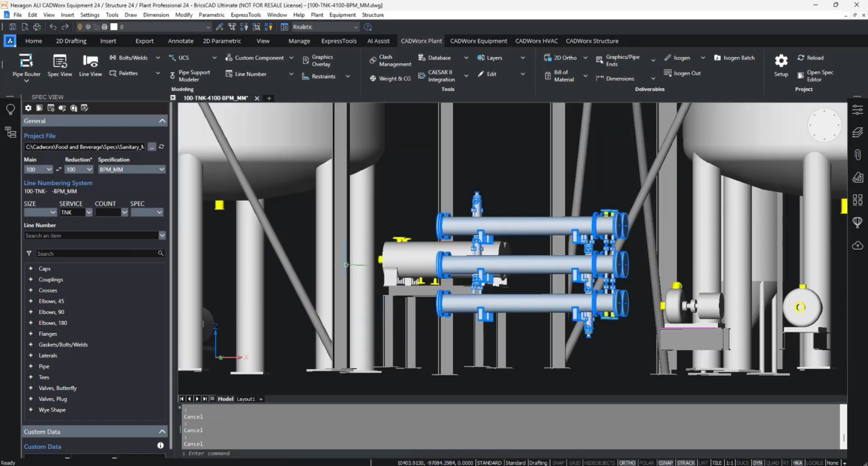The height and width of the screenshot is (466, 868).
Task: Click the Redo arrow
Action: pos(65,27)
